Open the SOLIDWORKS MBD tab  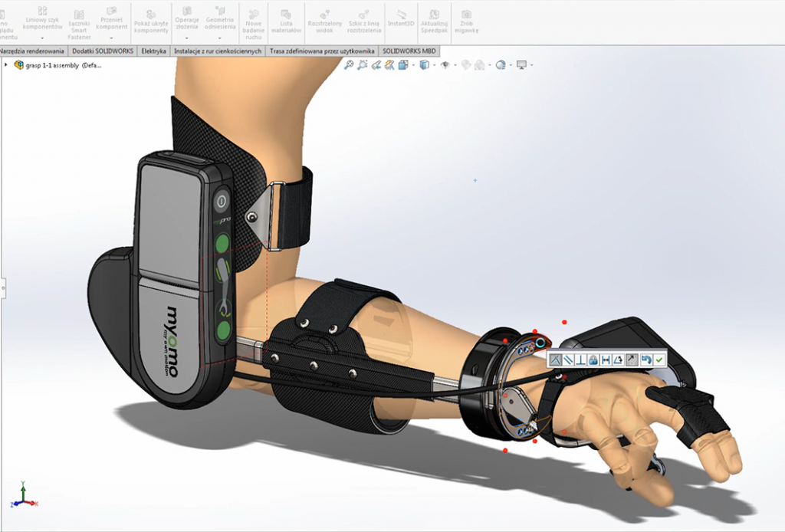[409, 51]
